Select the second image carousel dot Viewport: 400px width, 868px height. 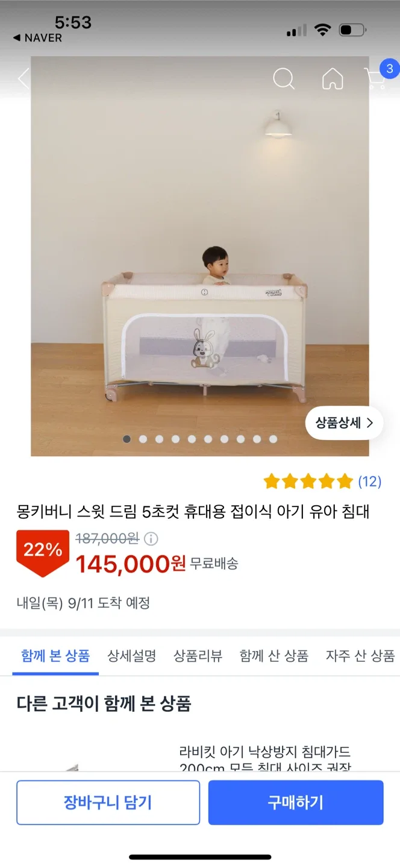(x=143, y=439)
